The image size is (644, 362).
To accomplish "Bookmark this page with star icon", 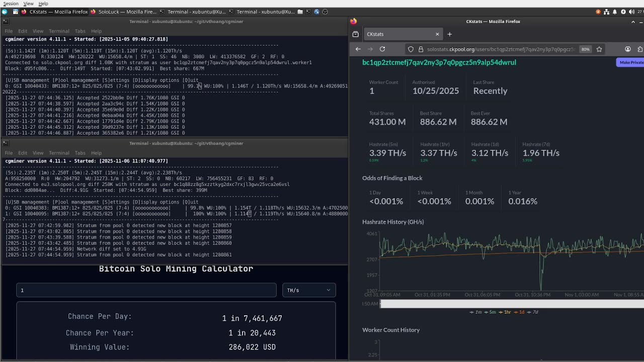I will (599, 49).
